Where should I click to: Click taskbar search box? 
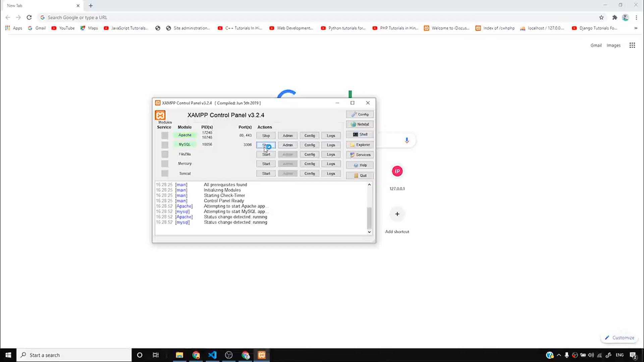74,355
